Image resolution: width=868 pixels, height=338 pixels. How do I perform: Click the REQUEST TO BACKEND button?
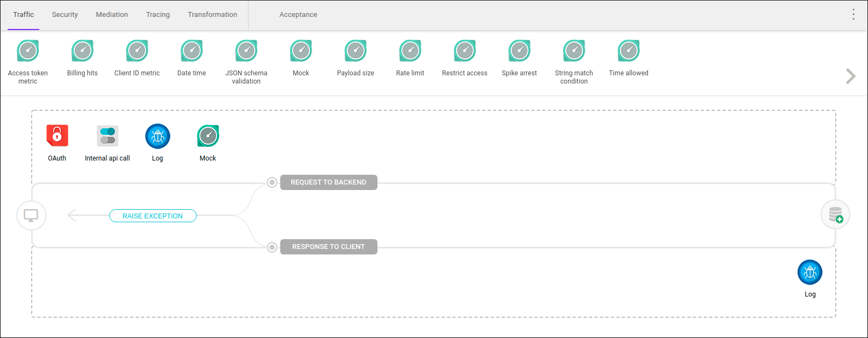pos(329,182)
